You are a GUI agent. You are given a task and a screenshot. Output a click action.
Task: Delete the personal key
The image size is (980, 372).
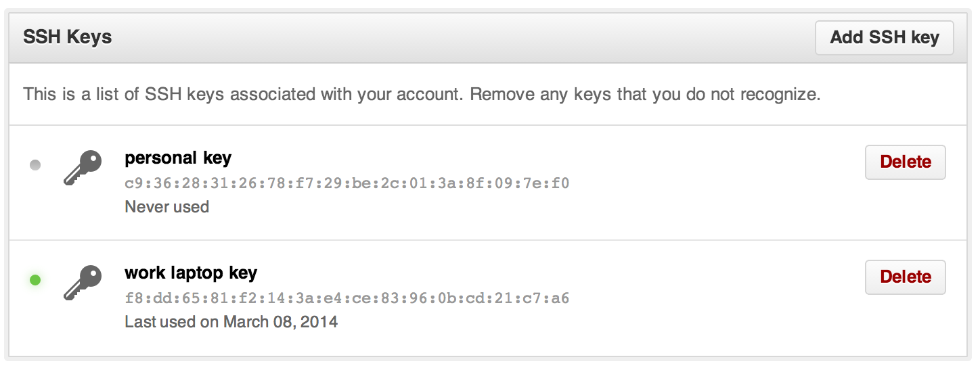coord(905,162)
